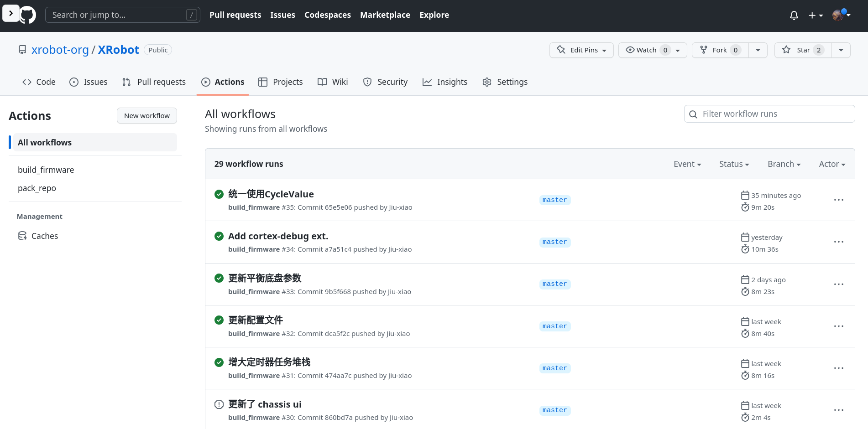Fork the repository
Image resolution: width=868 pixels, height=429 pixels.
[x=720, y=50]
